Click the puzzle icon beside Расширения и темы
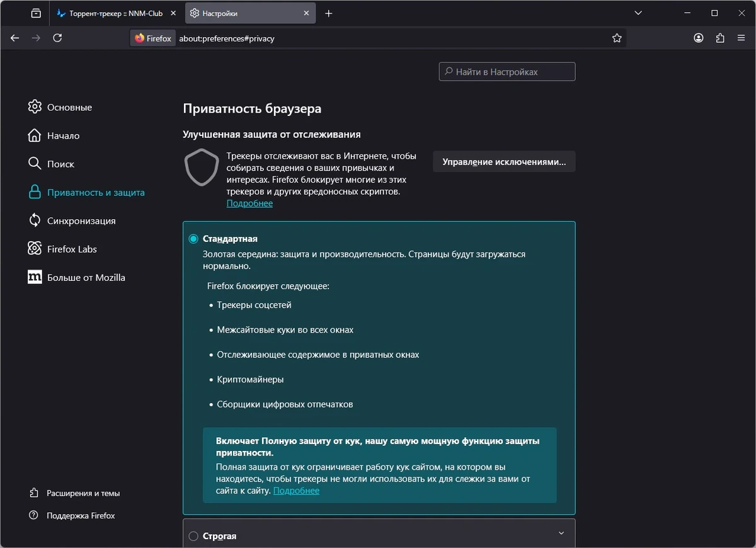The image size is (756, 548). [x=34, y=493]
